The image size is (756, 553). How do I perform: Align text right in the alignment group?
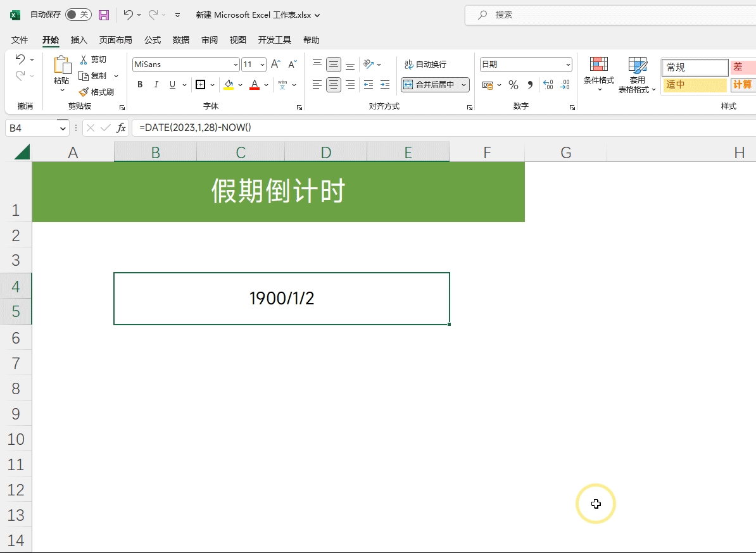click(351, 85)
